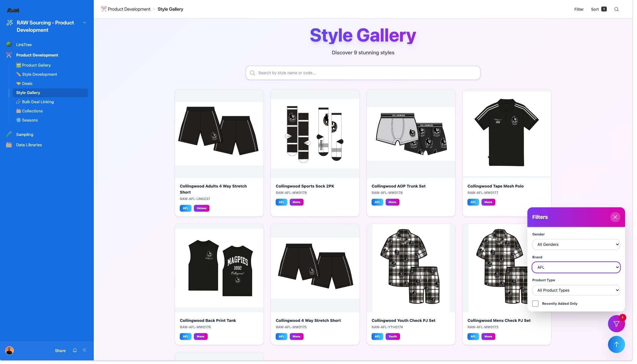The height and width of the screenshot is (364, 637).
Task: Go to Collections in sidebar
Action: [x=32, y=111]
